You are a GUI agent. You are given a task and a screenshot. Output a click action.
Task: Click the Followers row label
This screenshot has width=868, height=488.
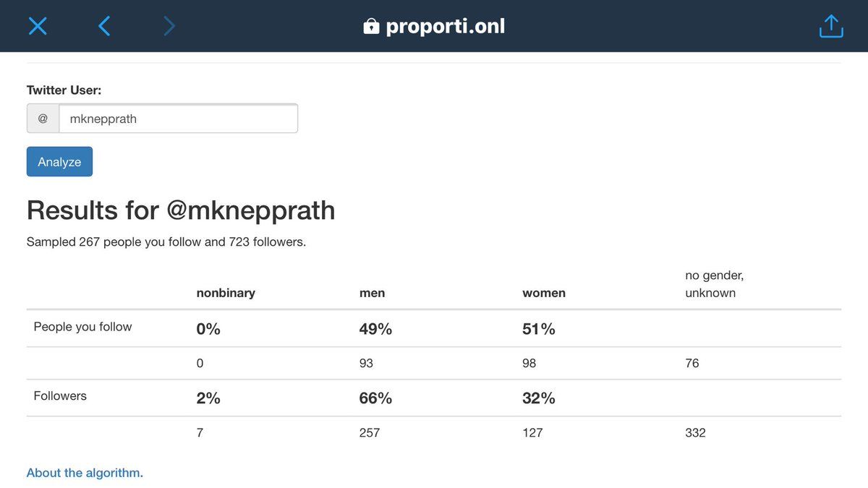point(60,396)
